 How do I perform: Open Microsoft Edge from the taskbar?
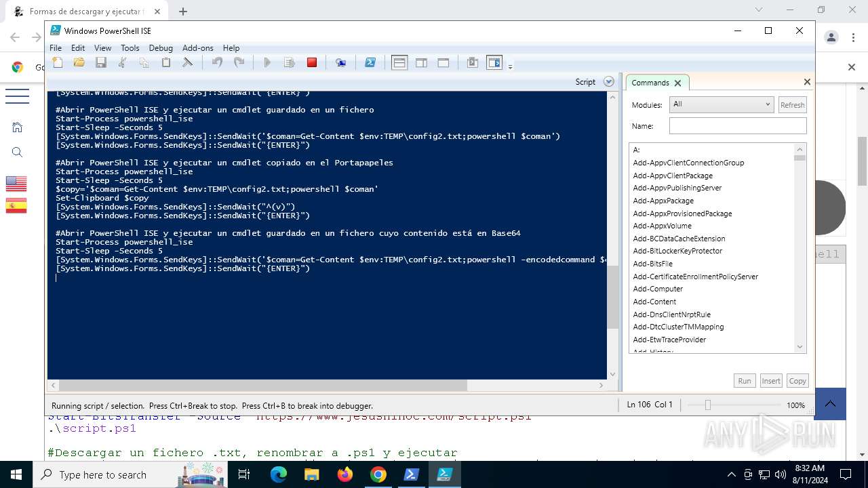click(x=279, y=474)
